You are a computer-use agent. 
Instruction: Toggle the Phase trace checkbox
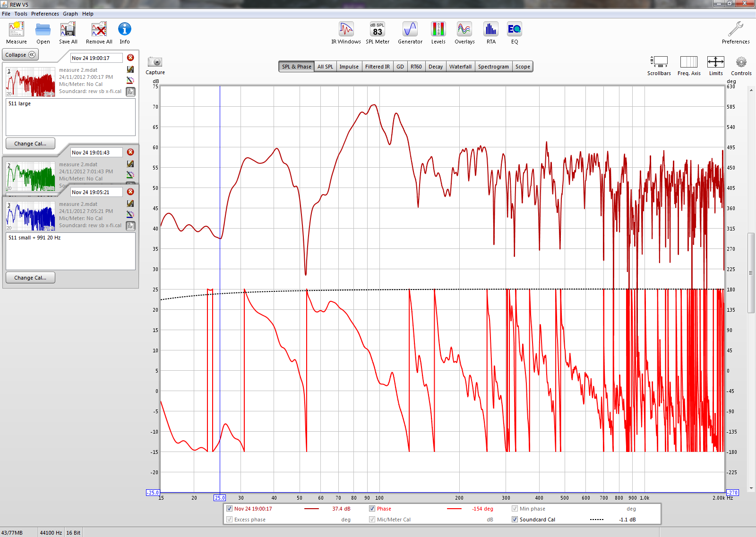[x=372, y=509]
